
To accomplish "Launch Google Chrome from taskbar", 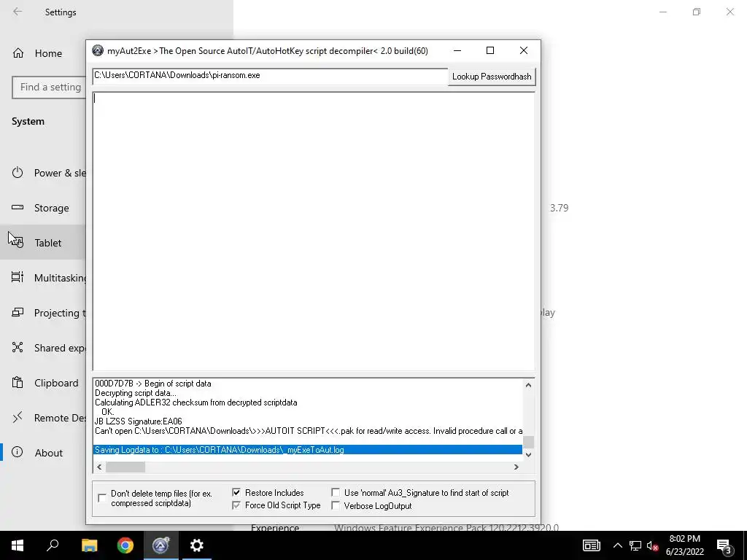I will point(125,545).
